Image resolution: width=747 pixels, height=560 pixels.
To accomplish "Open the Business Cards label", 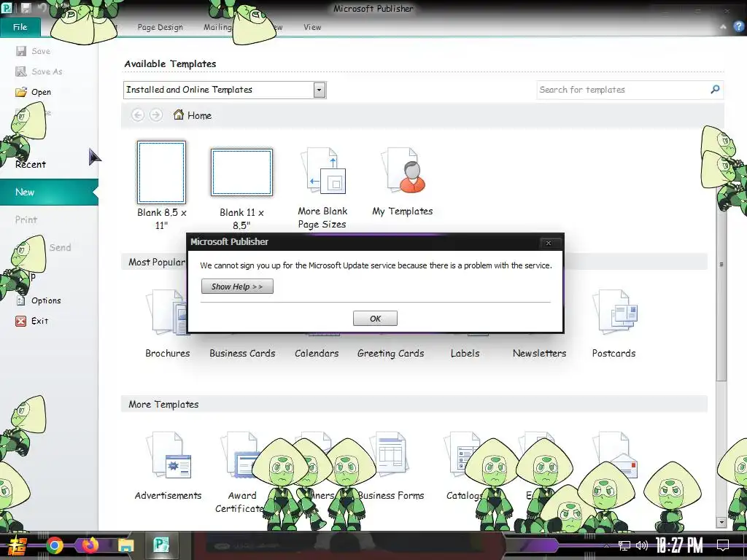I will point(242,354).
